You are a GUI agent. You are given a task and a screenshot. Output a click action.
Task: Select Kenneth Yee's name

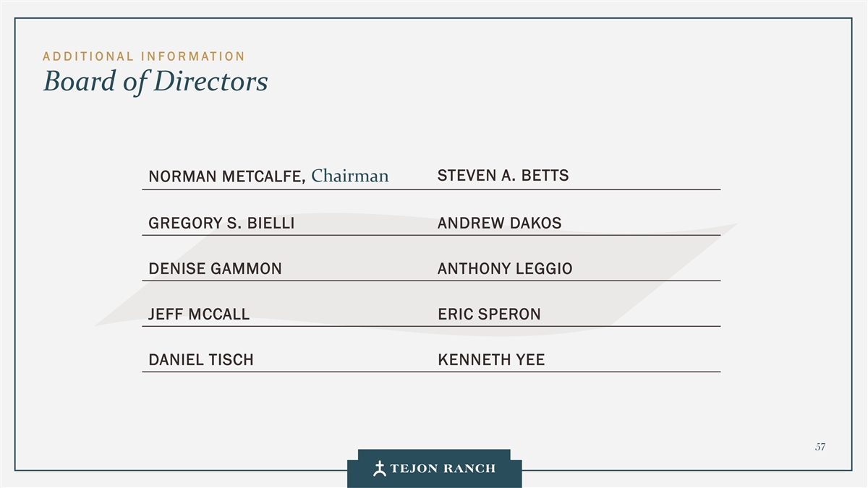(x=491, y=360)
